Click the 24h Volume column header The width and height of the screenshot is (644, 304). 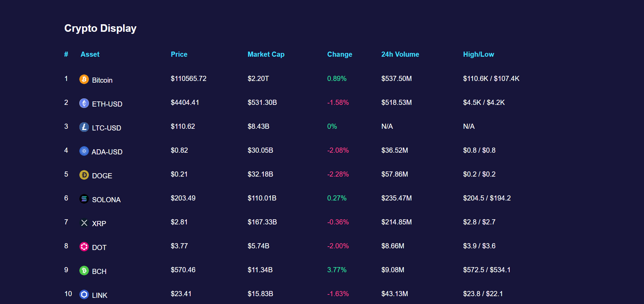(x=400, y=54)
